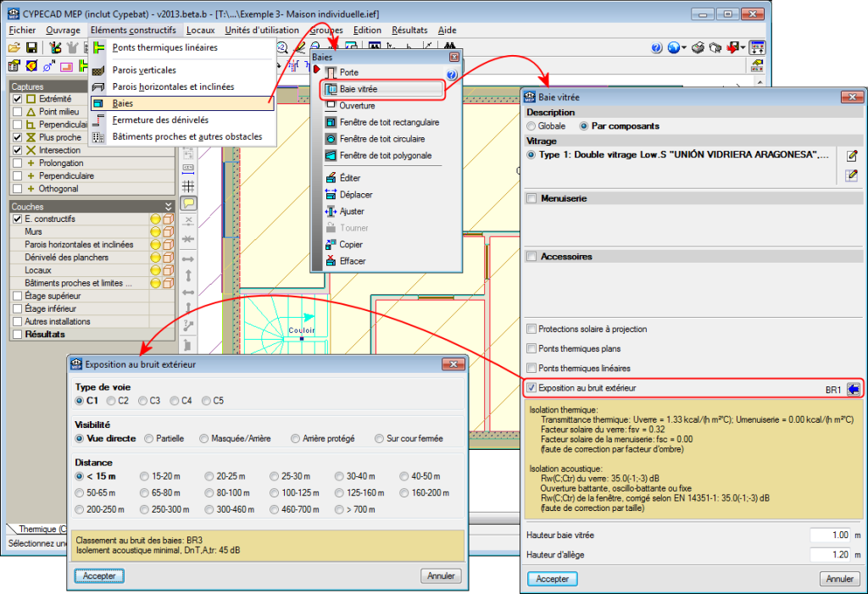Open the Résultats menu
Screen dimensions: 868x594
[x=409, y=31]
